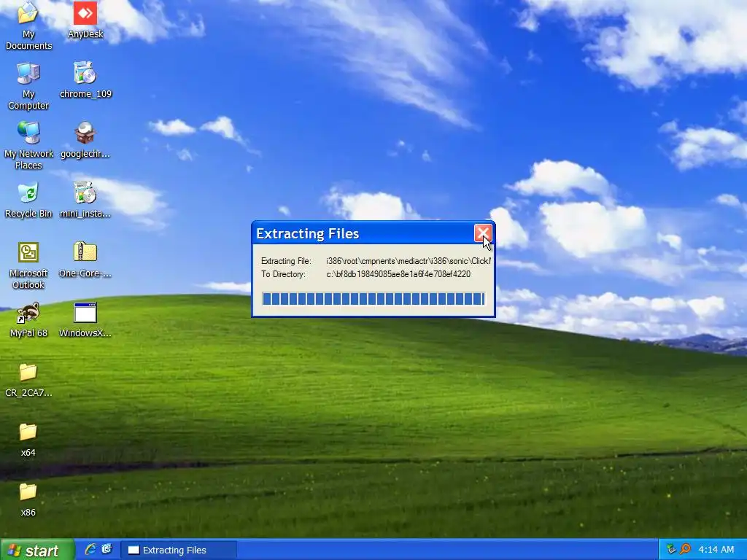
Task: Select the WindowsX... desktop file
Action: [x=85, y=319]
